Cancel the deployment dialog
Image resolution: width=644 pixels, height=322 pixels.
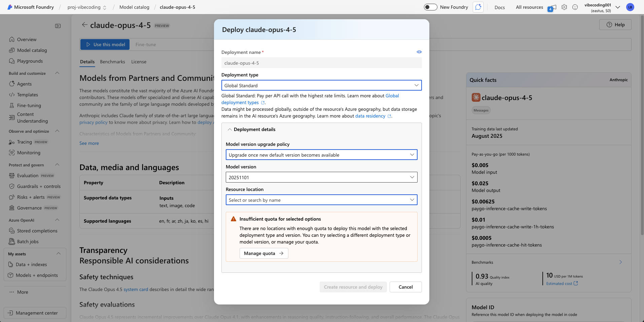pyautogui.click(x=405, y=287)
